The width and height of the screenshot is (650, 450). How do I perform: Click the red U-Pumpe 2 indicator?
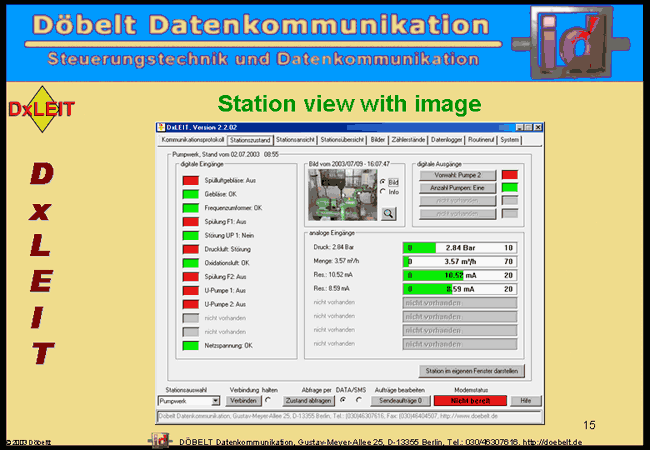[x=191, y=304]
